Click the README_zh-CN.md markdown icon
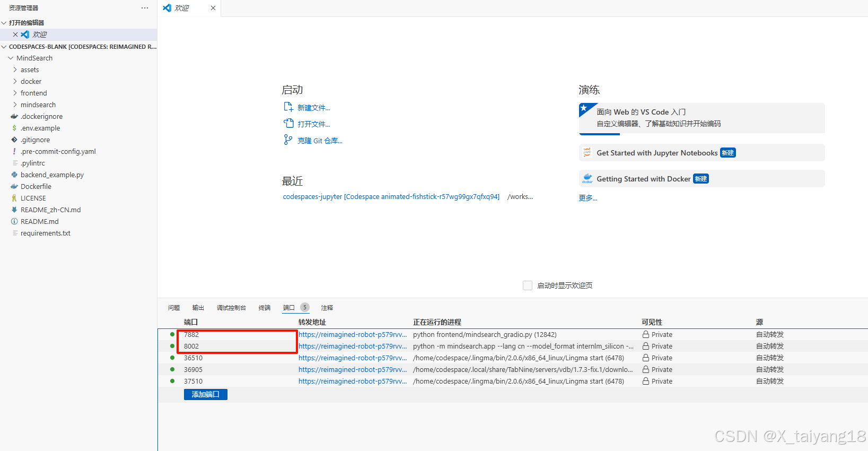 pyautogui.click(x=14, y=210)
